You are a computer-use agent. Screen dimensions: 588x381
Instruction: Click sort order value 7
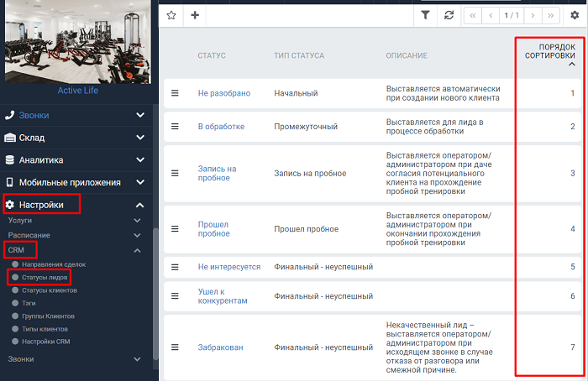573,347
